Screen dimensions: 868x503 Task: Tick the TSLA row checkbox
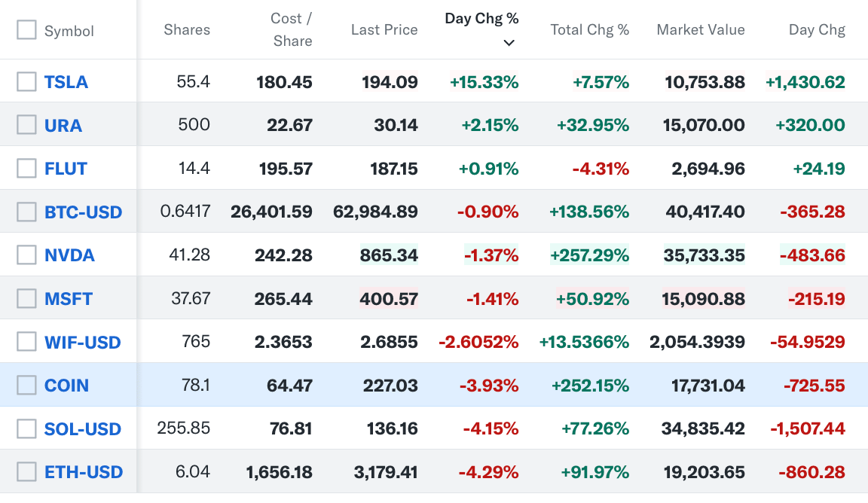26,81
